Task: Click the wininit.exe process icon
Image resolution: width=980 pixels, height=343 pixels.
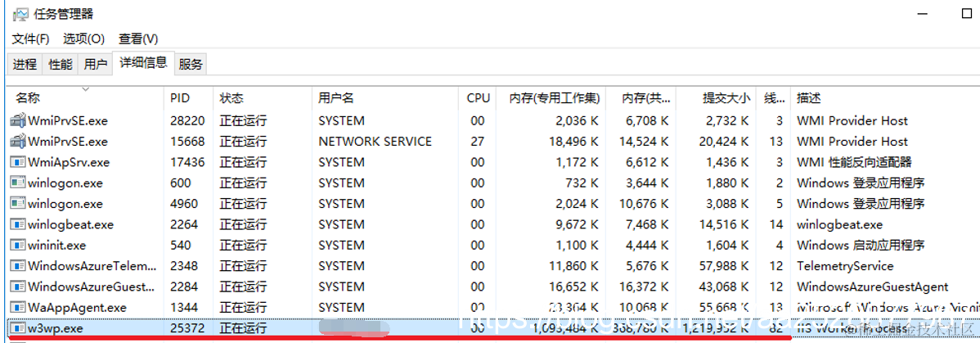Action: (18, 245)
